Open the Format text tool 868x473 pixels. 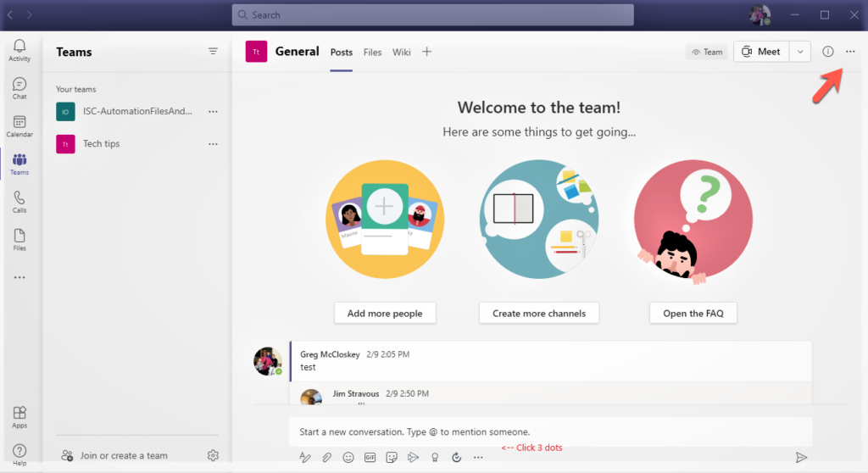coord(305,457)
